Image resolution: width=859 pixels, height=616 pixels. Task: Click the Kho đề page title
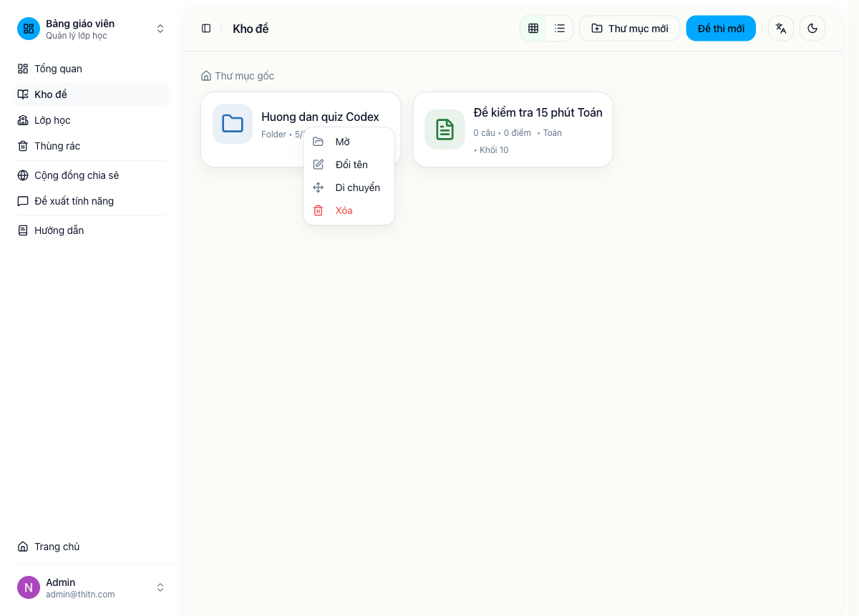[251, 29]
